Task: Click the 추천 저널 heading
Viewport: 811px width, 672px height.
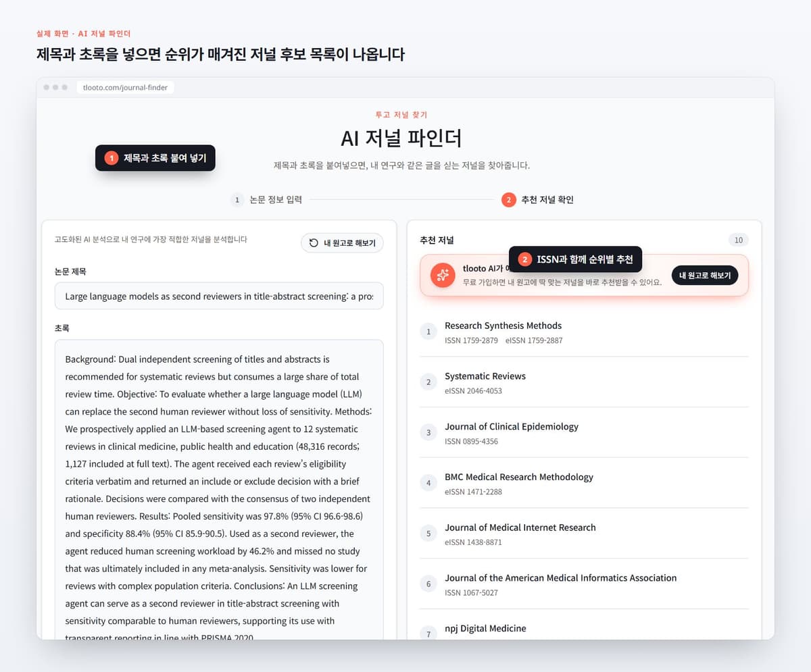Action: (437, 240)
